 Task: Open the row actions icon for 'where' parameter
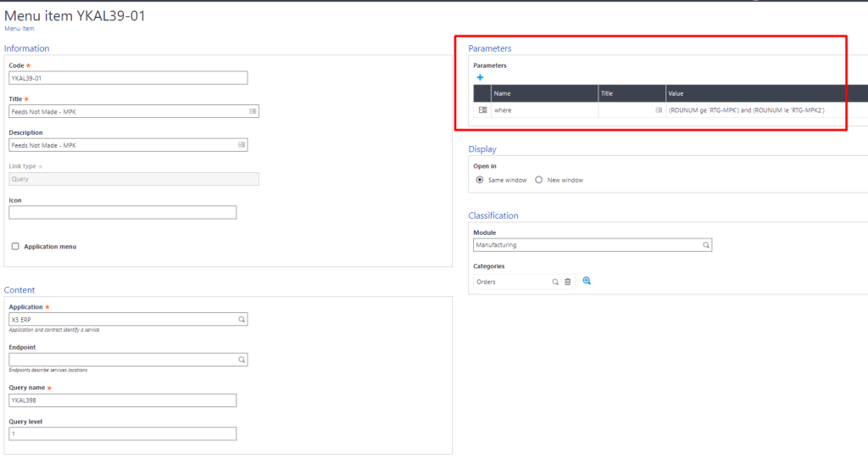(482, 110)
